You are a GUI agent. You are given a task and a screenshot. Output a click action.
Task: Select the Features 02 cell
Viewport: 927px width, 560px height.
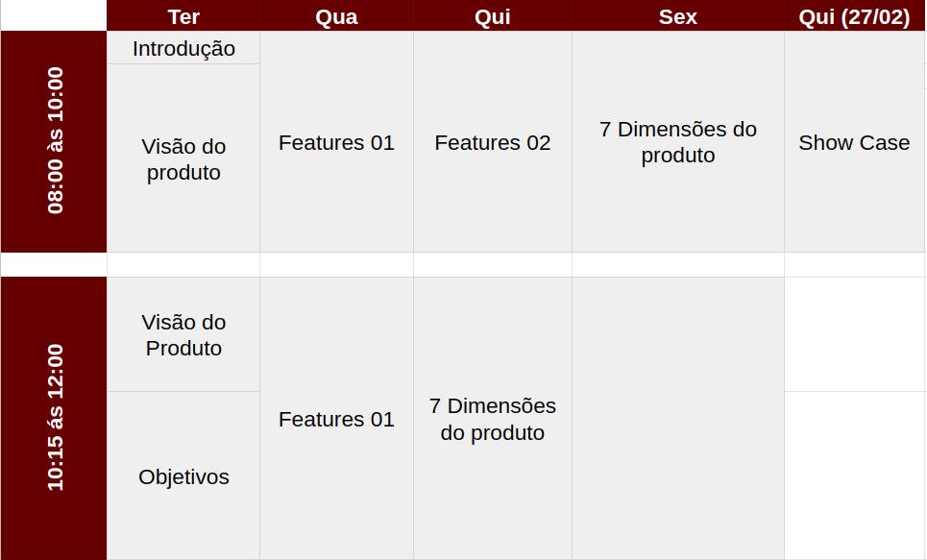[x=493, y=142]
